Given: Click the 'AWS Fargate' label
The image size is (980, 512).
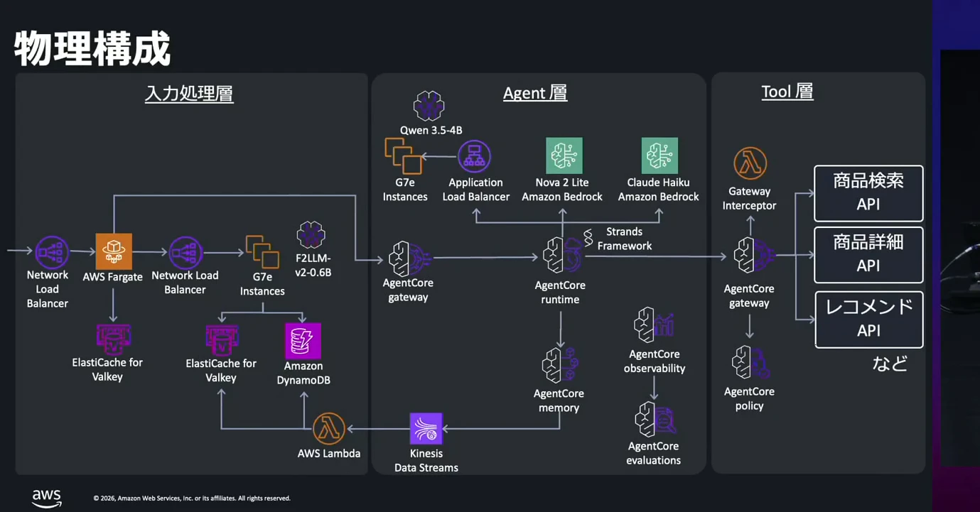Looking at the screenshot, I should tap(113, 277).
